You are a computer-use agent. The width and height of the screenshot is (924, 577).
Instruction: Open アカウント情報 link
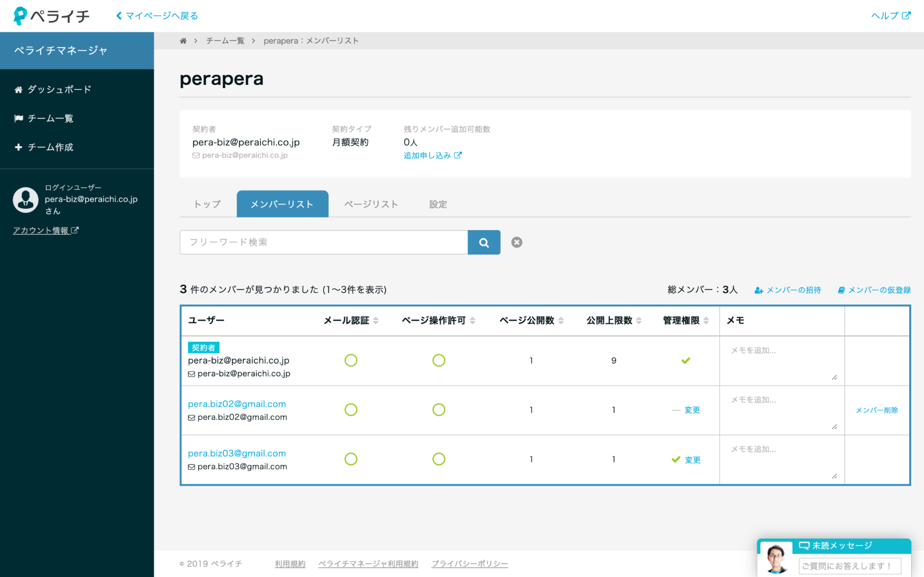[x=46, y=230]
